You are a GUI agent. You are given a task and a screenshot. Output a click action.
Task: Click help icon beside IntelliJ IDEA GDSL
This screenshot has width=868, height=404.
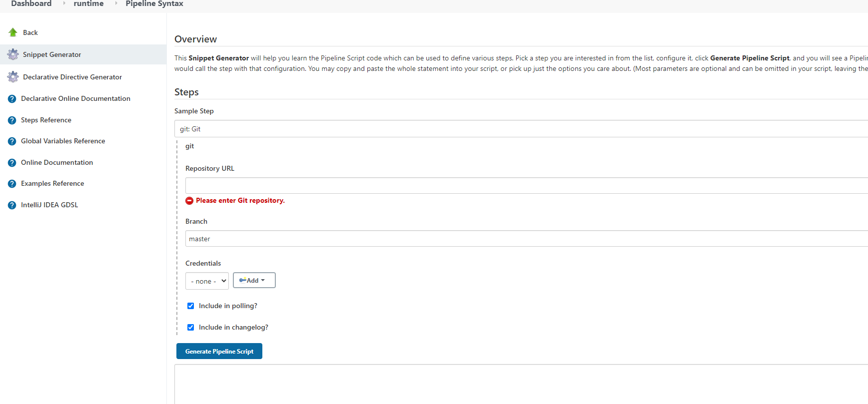pos(12,205)
